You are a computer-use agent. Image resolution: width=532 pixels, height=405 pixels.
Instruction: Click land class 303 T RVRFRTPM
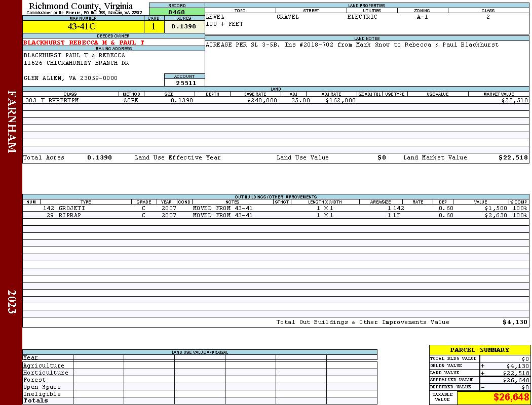click(52, 100)
